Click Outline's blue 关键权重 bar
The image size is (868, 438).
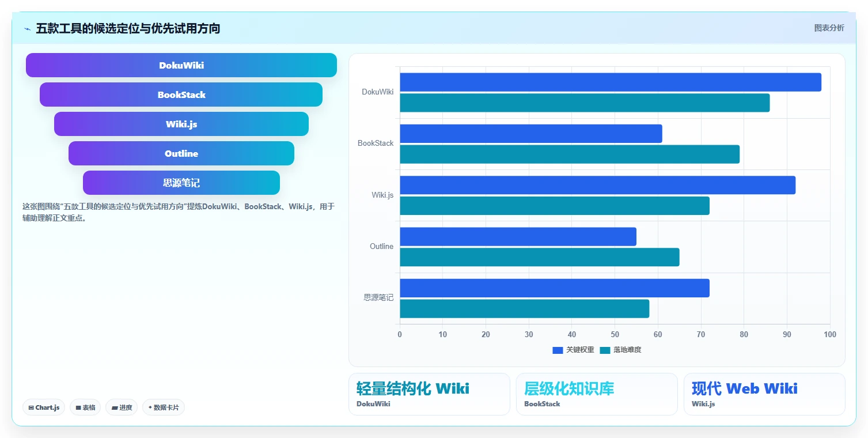(518, 237)
